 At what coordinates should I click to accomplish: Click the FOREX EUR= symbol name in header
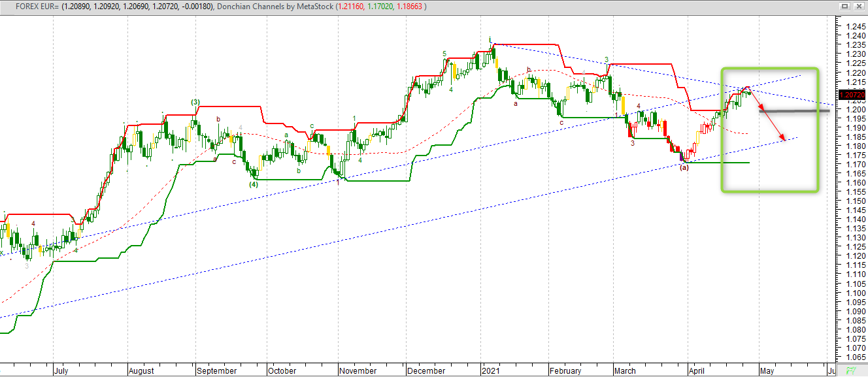tap(38, 6)
